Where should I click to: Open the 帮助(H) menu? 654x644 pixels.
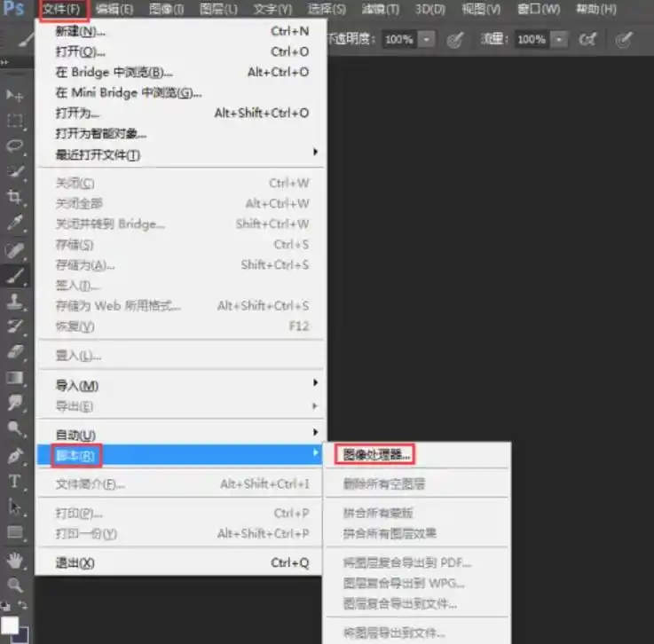tap(596, 9)
